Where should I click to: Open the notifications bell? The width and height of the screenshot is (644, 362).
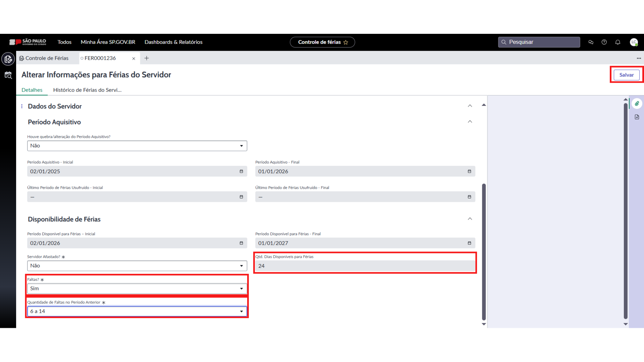pos(618,42)
